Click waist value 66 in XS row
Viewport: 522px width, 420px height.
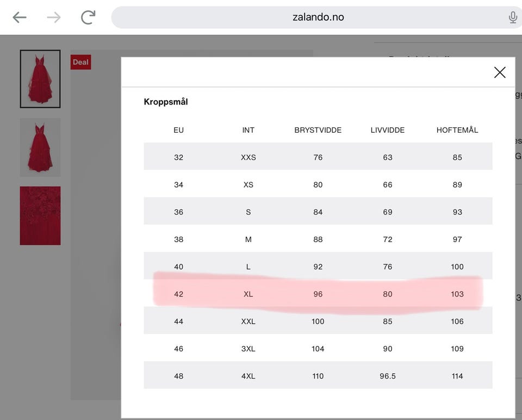pyautogui.click(x=388, y=184)
